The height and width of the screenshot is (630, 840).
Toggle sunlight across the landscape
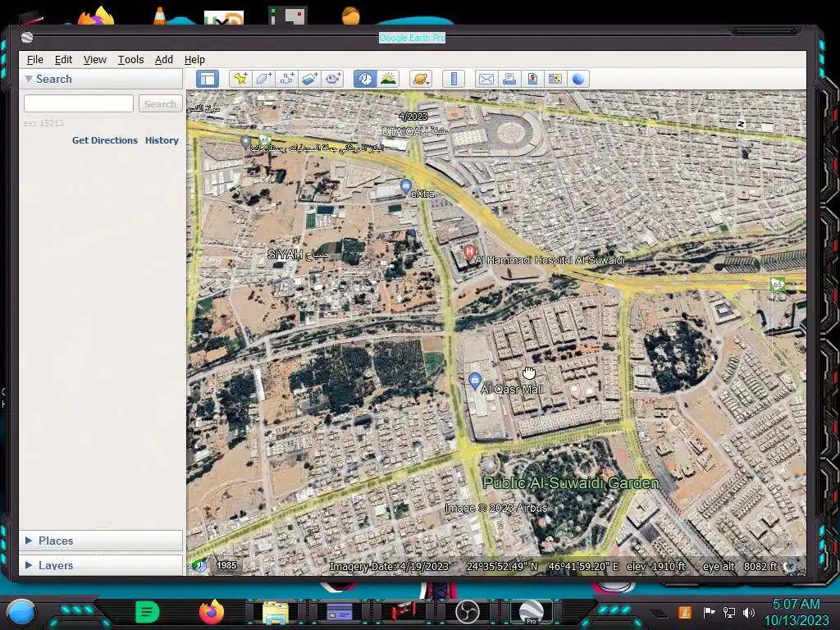click(x=388, y=79)
